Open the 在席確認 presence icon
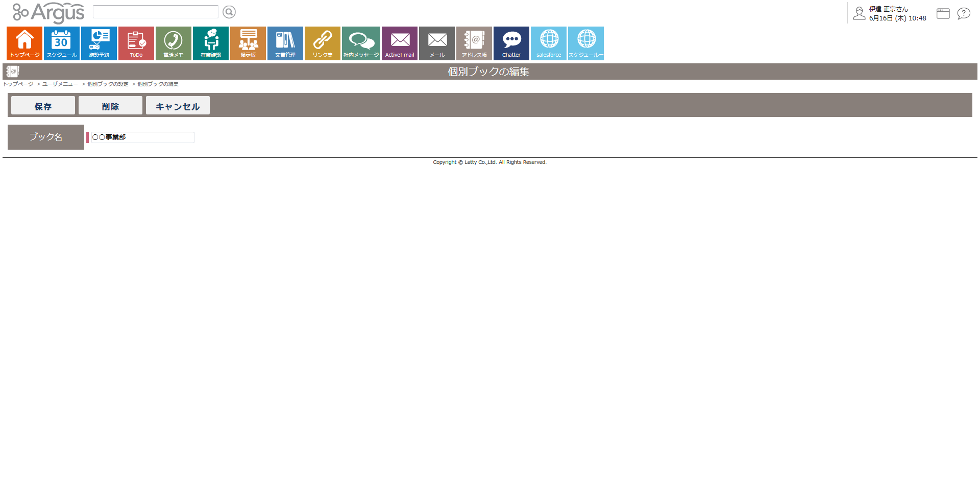The width and height of the screenshot is (980, 495). pyautogui.click(x=211, y=43)
